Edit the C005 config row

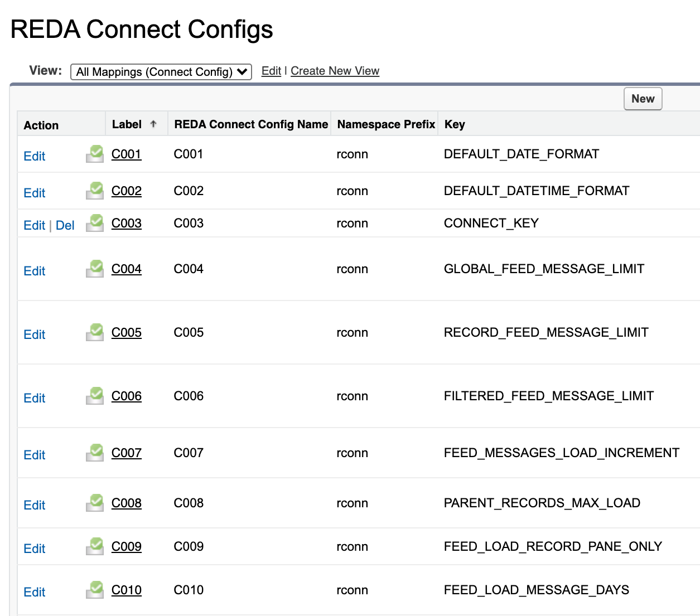pos(35,334)
